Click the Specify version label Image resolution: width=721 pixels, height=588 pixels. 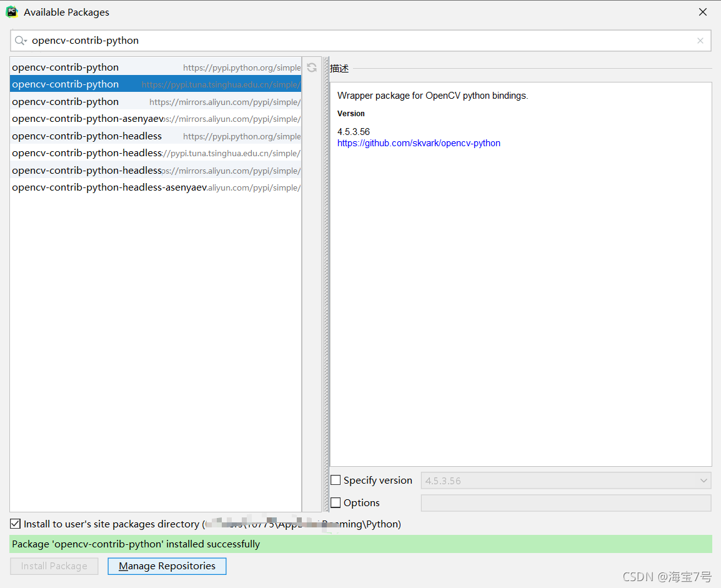click(377, 481)
